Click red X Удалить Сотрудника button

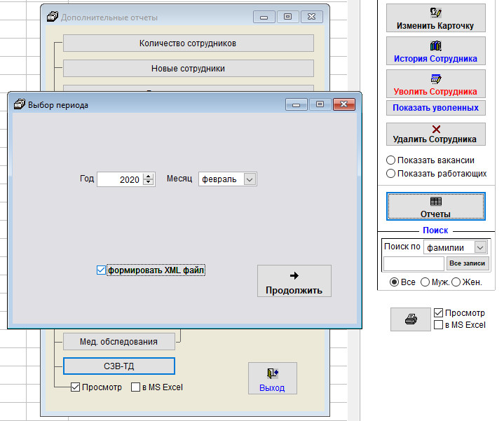point(435,134)
